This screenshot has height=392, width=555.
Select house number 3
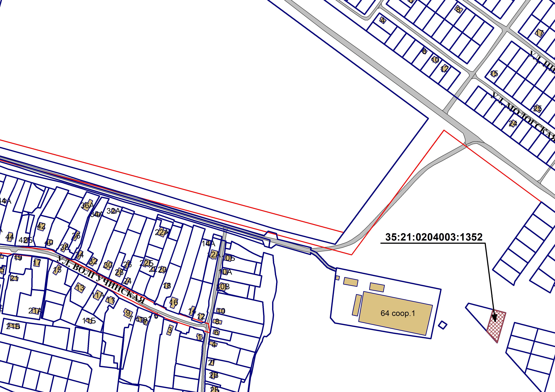coord(170,330)
